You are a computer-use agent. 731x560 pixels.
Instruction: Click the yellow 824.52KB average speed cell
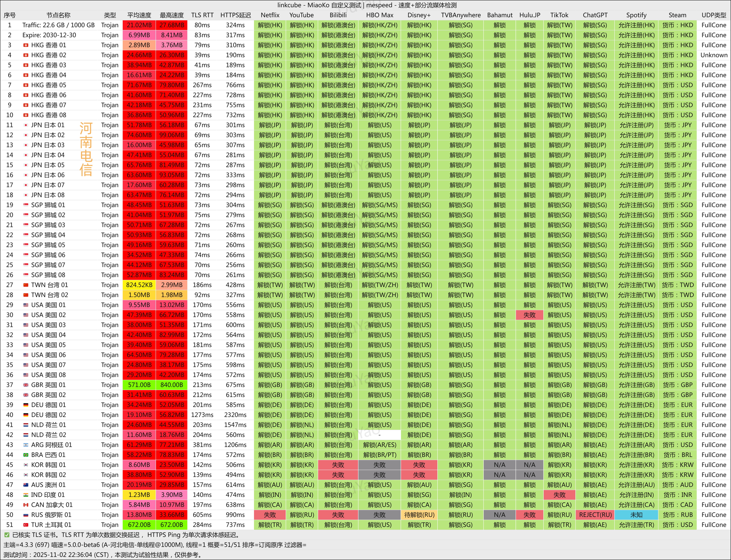139,285
